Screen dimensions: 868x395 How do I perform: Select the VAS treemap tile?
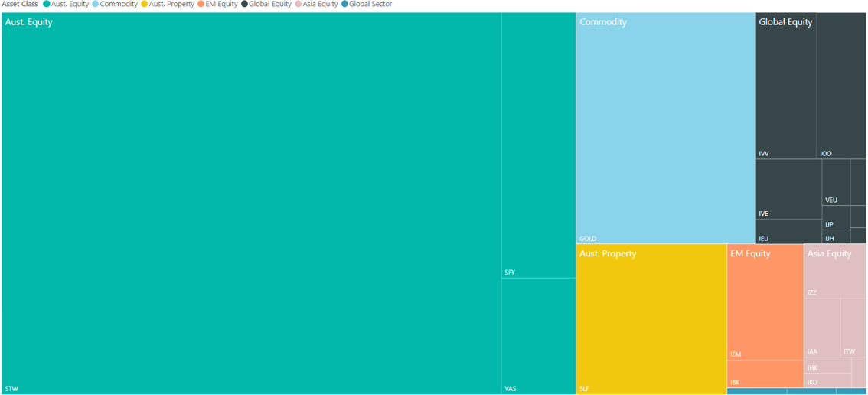pos(538,335)
